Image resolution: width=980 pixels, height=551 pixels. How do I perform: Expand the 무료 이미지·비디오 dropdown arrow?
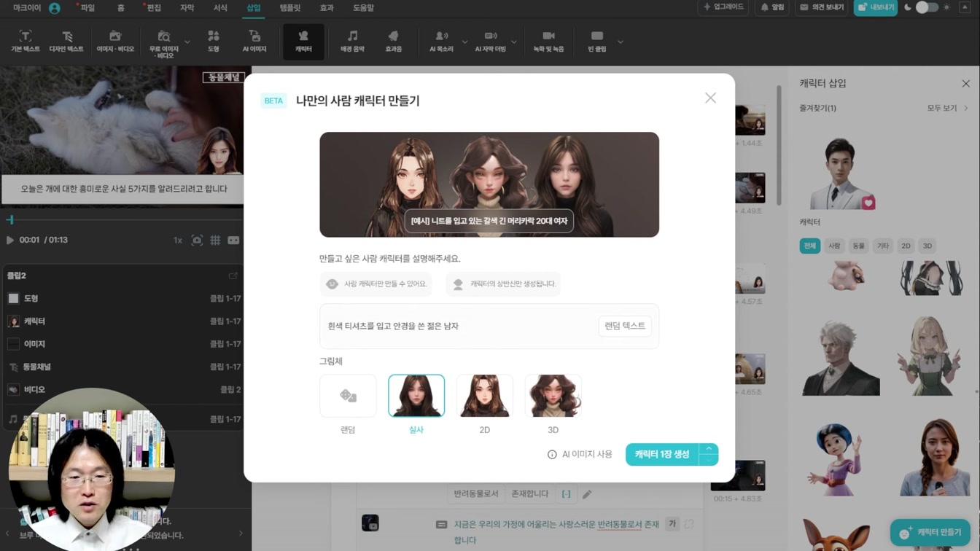[187, 42]
